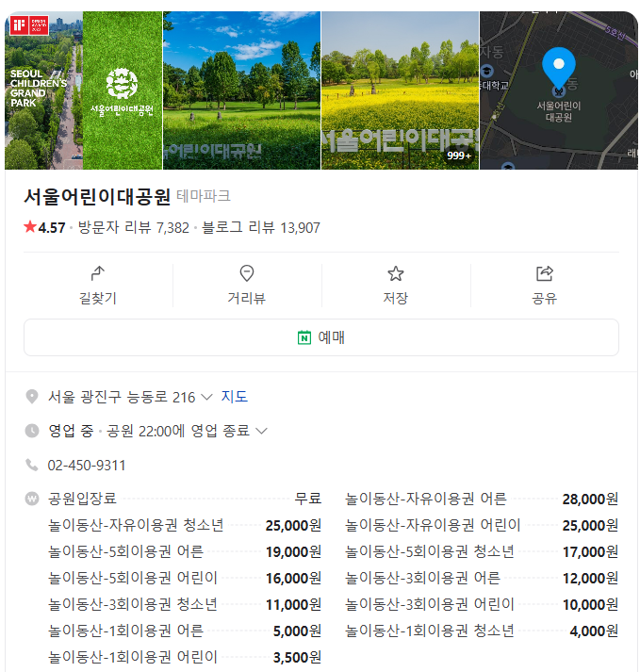Click the 영업 중 status text

71,431
